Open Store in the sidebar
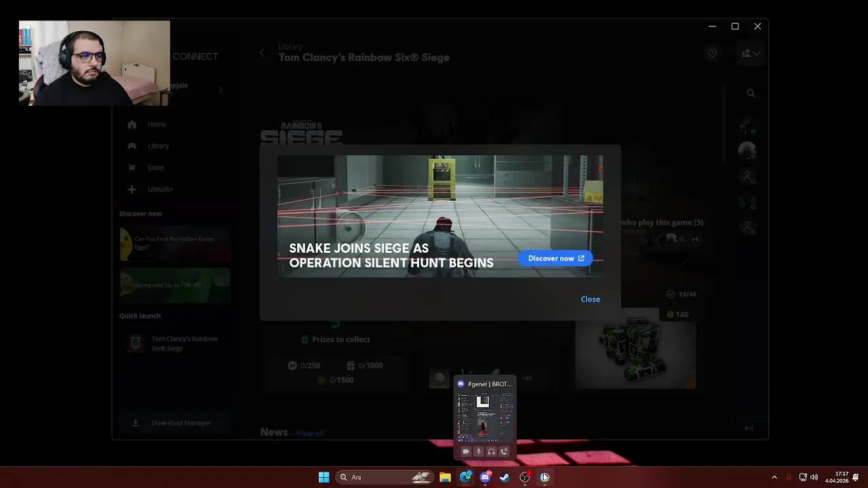Image resolution: width=868 pixels, height=488 pixels. pyautogui.click(x=155, y=167)
